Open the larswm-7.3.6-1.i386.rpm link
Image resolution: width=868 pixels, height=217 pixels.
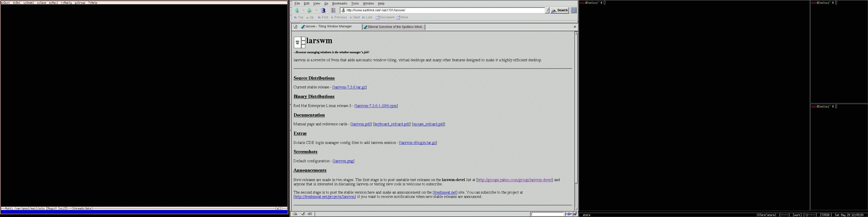tap(376, 106)
